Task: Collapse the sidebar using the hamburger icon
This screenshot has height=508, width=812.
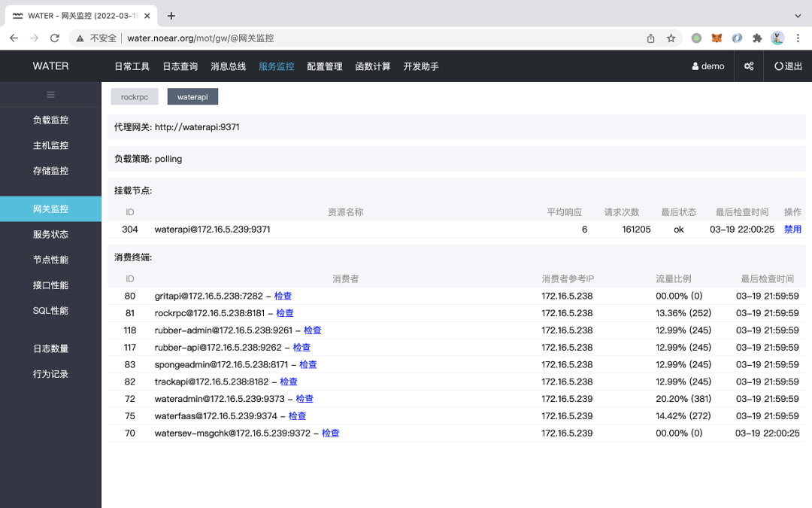Action: coord(50,95)
